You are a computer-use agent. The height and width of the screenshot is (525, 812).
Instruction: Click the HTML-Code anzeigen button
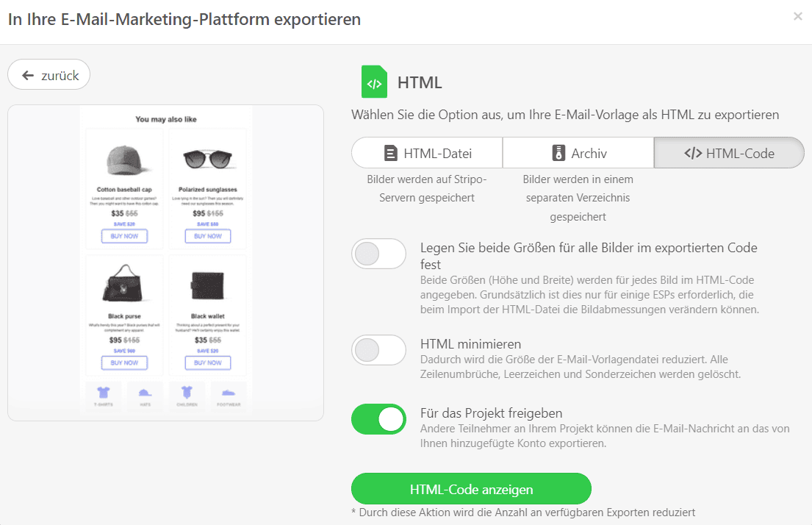pos(471,488)
